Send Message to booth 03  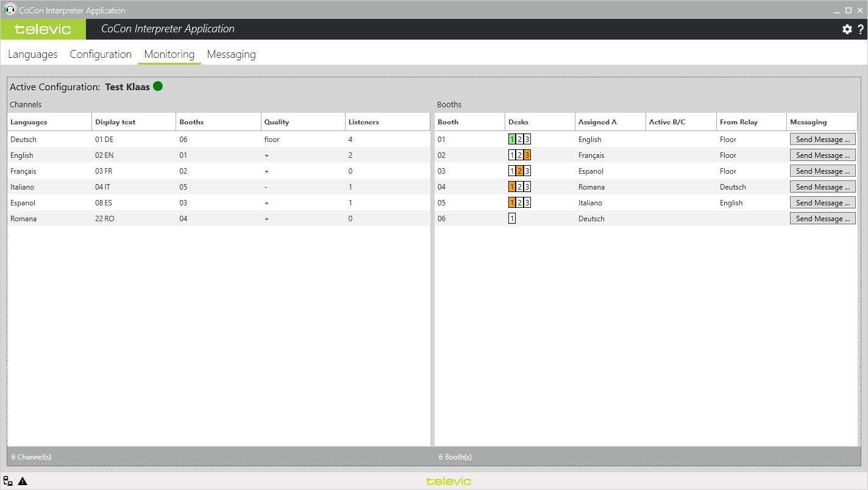point(823,171)
